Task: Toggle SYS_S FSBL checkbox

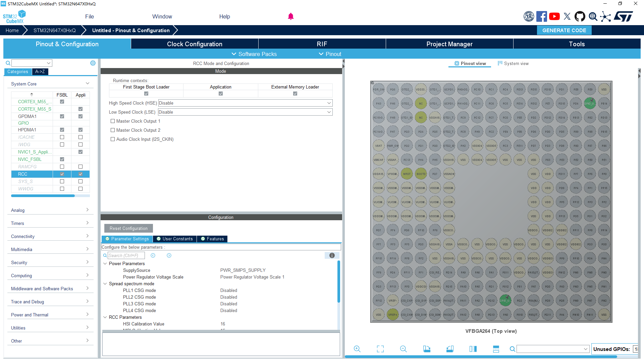Action: [x=62, y=181]
